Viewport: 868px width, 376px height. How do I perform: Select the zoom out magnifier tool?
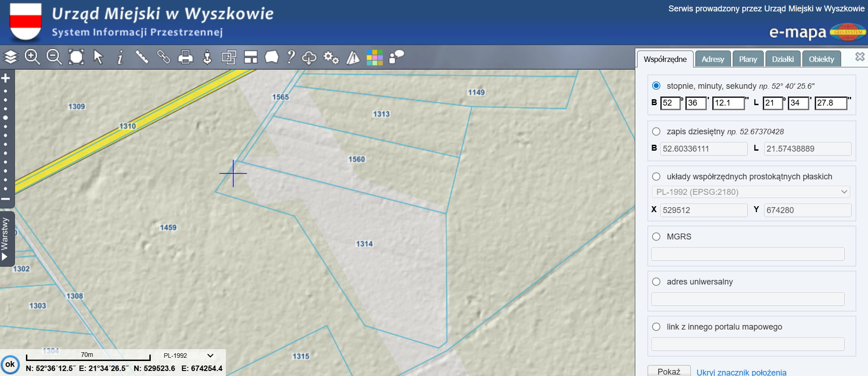click(x=54, y=57)
